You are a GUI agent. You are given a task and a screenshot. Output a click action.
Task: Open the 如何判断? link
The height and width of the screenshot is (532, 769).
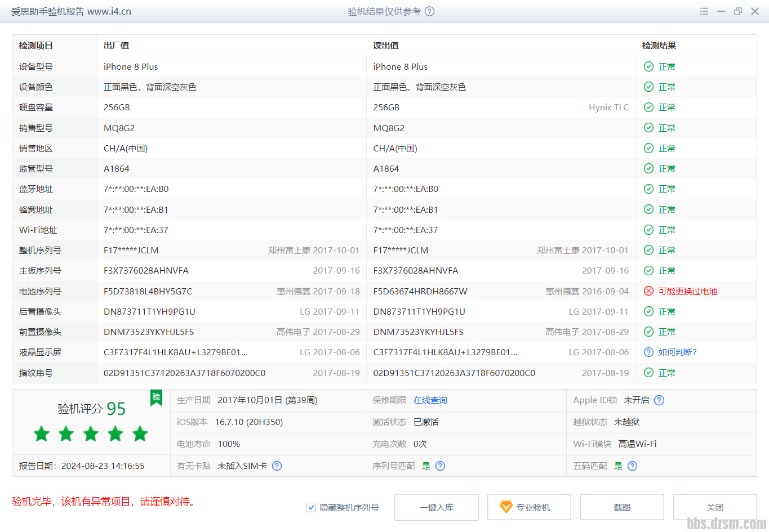(677, 352)
